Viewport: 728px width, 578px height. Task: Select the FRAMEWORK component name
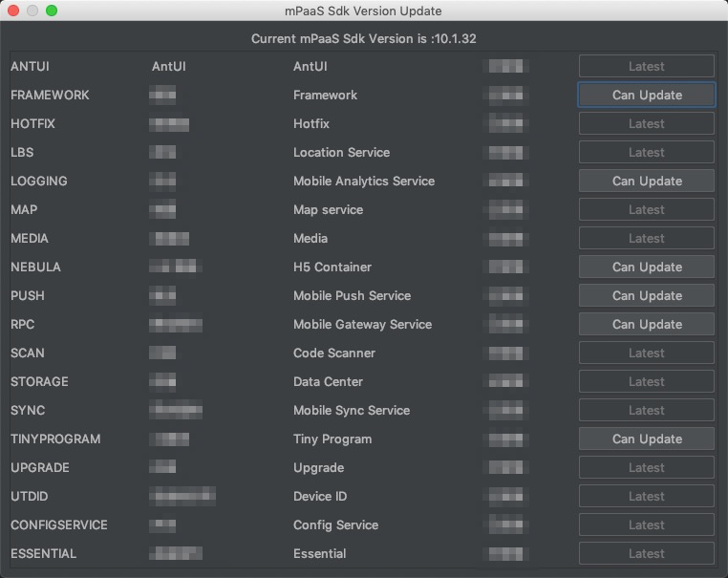(x=50, y=95)
